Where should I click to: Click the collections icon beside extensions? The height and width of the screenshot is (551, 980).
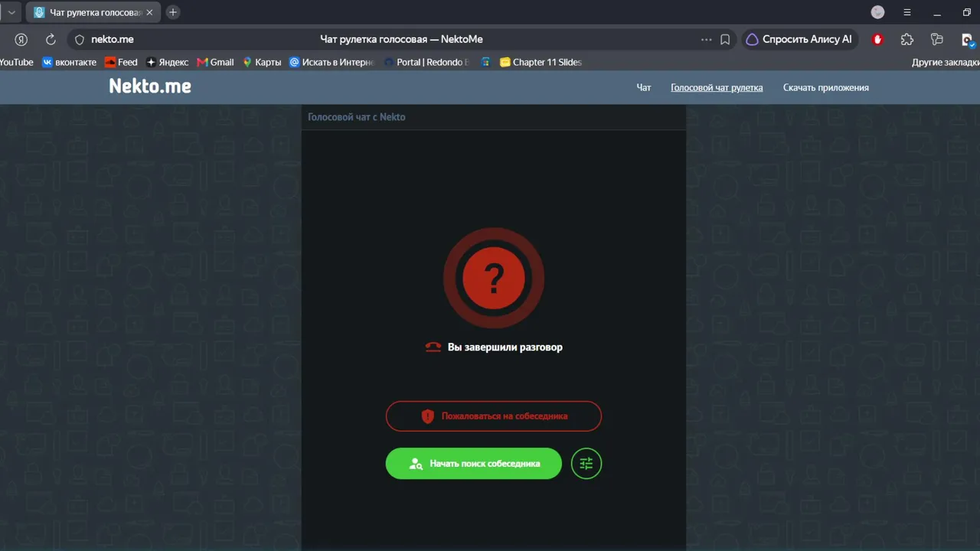click(936, 40)
